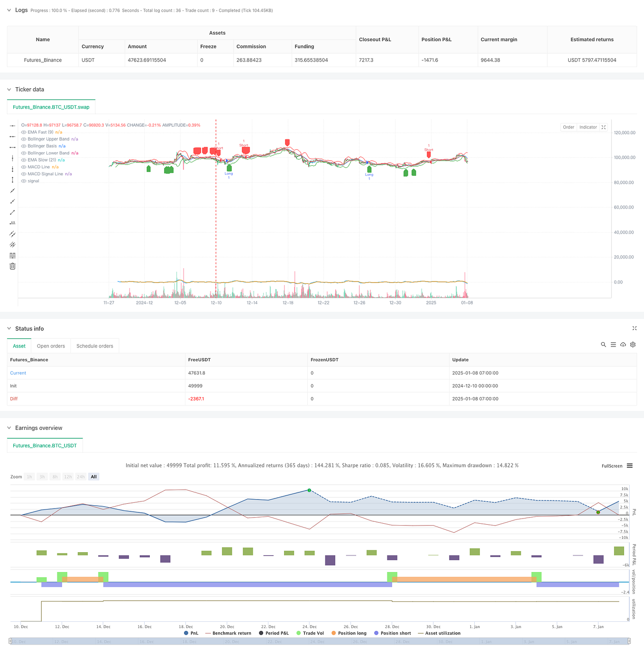The height and width of the screenshot is (655, 644).
Task: Collapse the Logs section
Action: pos(9,10)
